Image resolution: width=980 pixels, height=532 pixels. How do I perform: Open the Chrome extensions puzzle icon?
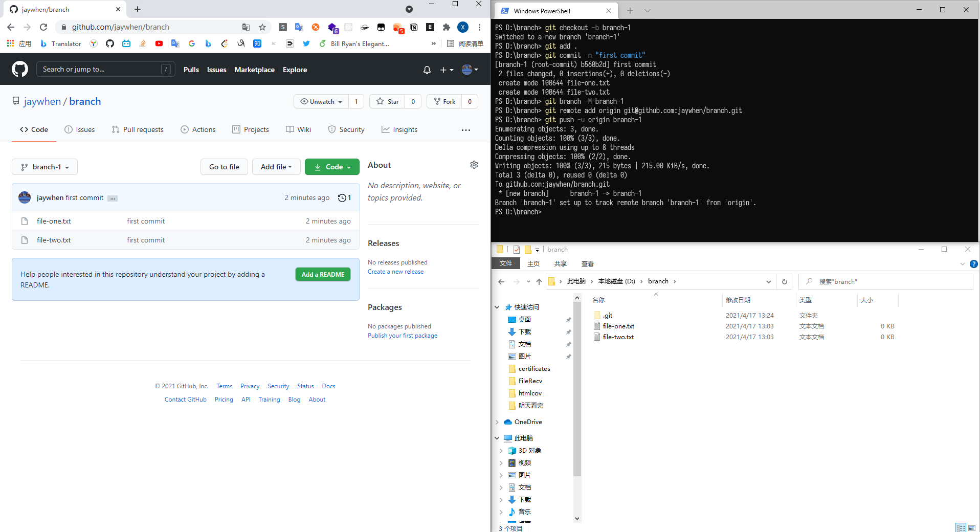[447, 27]
